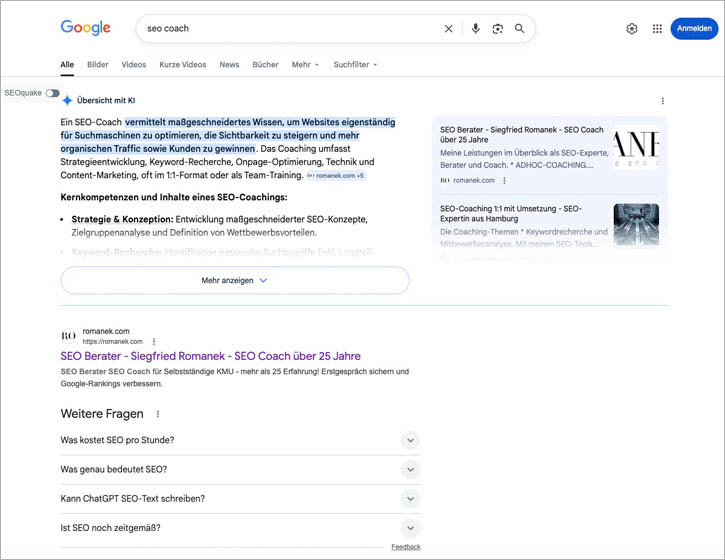Open source card 'SEO Berater - Siegfried Romanek - SEO Coach'
Image resolution: width=725 pixels, height=560 pixels.
click(x=522, y=135)
